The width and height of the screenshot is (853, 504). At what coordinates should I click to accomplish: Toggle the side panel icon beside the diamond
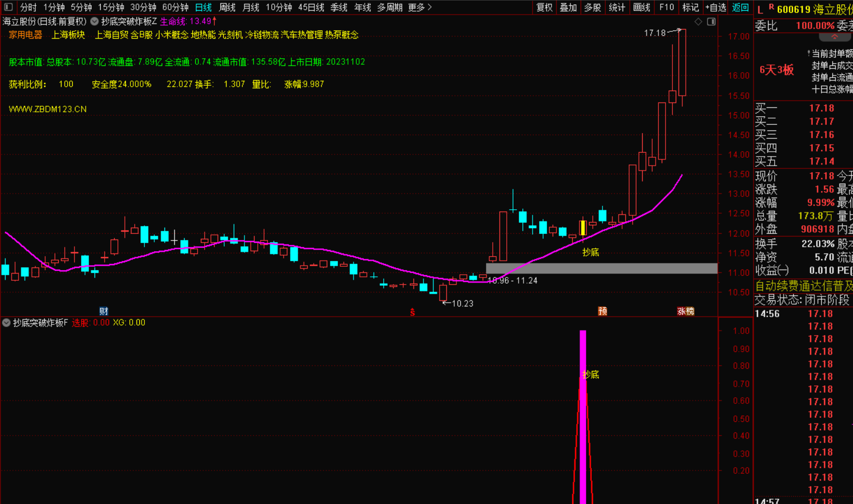click(711, 22)
